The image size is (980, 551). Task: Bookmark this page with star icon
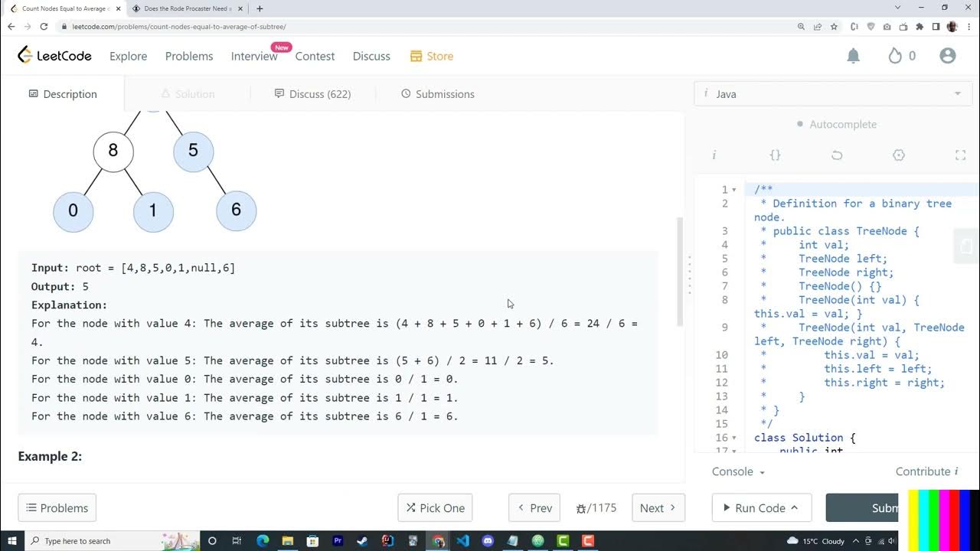click(834, 26)
